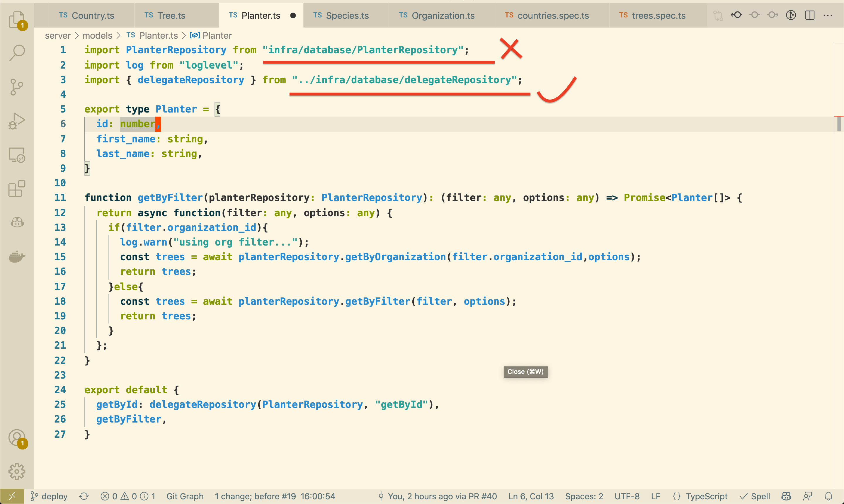The height and width of the screenshot is (504, 844).
Task: Open notifications bell in status bar
Action: [x=829, y=496]
